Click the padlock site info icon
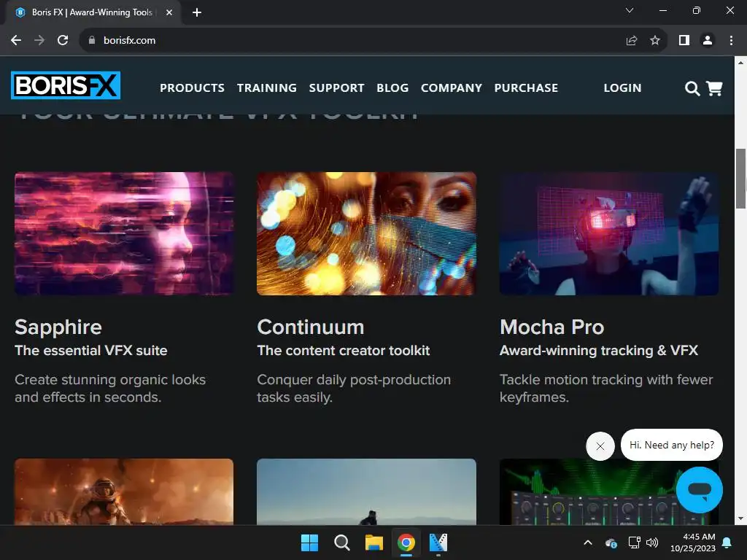 (x=92, y=41)
